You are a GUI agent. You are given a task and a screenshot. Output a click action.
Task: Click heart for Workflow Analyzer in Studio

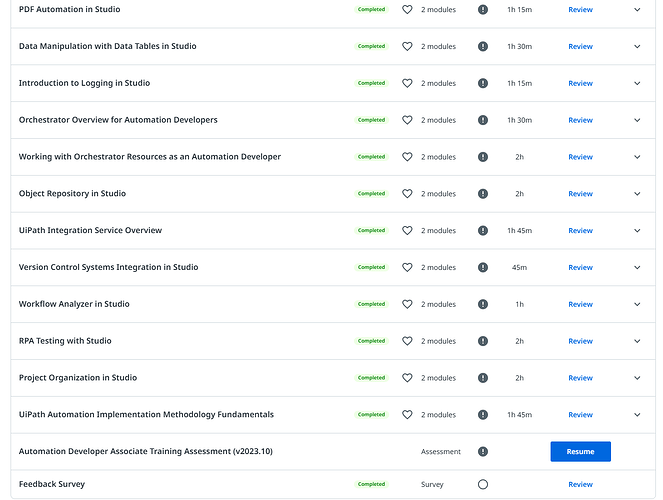(x=407, y=304)
